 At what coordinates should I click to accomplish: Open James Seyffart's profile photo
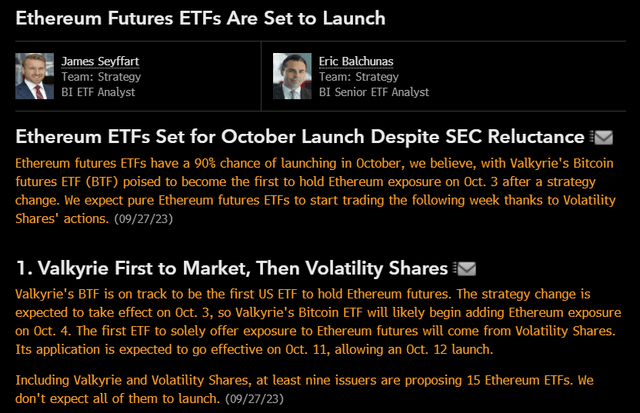(35, 76)
